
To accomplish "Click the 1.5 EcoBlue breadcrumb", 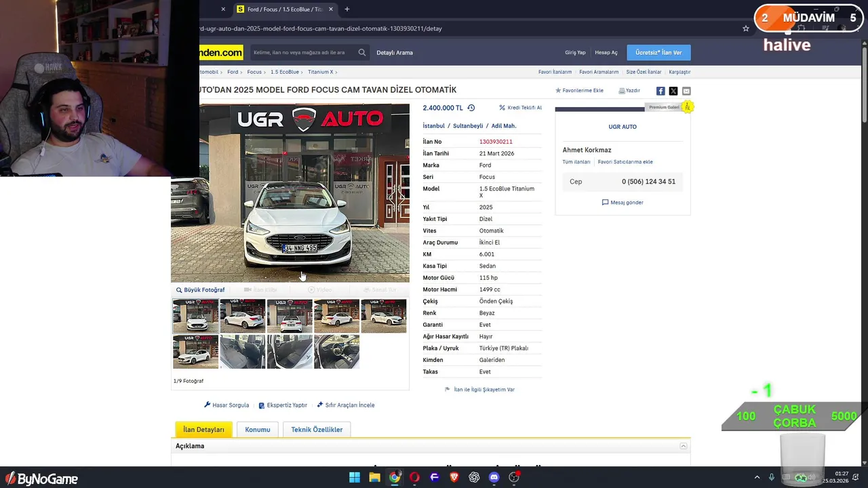I will click(x=285, y=72).
